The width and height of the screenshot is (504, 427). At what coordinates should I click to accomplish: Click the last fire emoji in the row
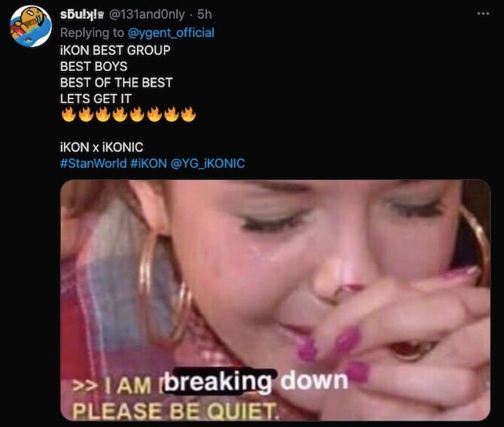(188, 114)
